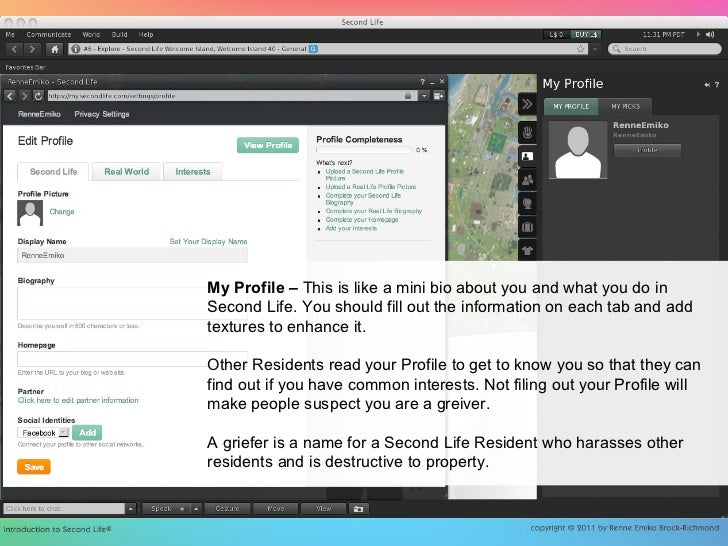Go back using viewer navigation arrow
728x546 pixels.
click(14, 49)
